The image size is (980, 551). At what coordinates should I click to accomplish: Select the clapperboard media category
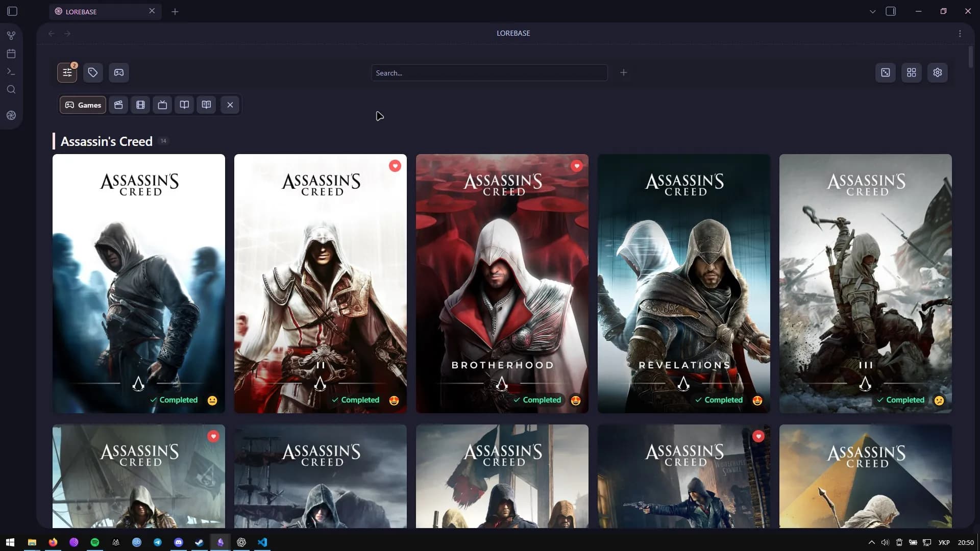118,105
